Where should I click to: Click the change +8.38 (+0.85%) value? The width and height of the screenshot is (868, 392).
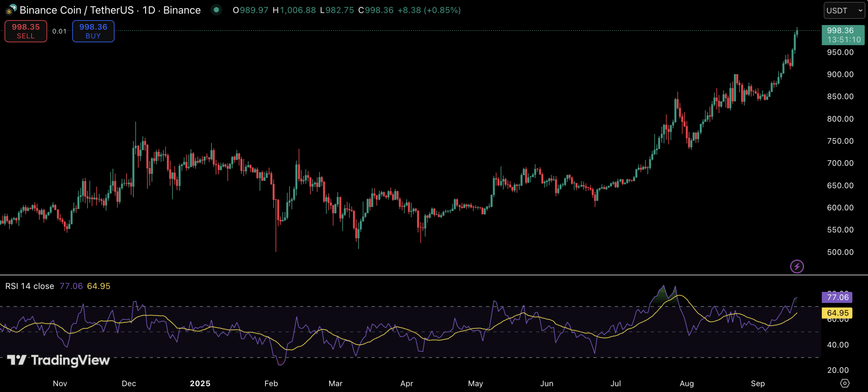[x=429, y=10]
